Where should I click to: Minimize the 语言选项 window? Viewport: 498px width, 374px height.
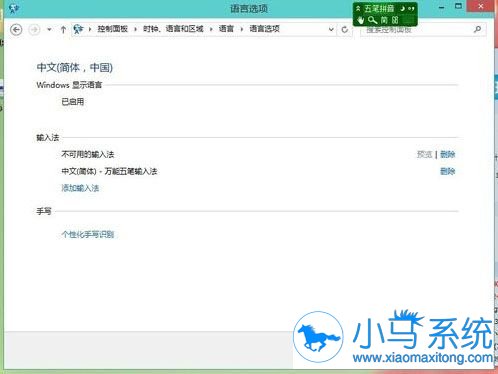click(441, 7)
